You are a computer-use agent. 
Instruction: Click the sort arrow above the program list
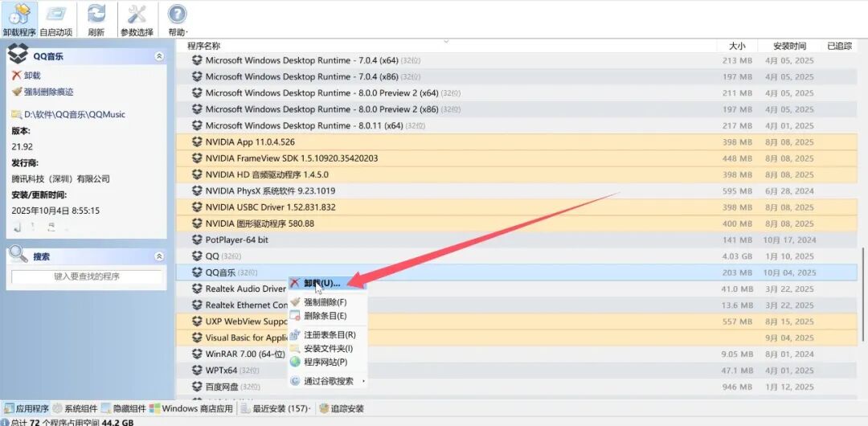click(446, 40)
